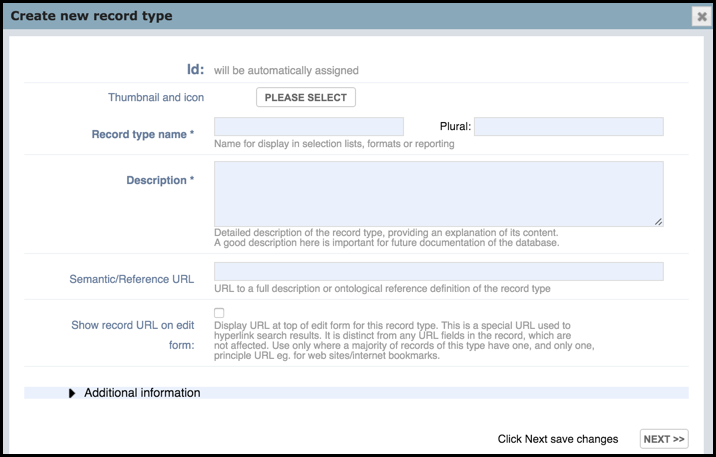This screenshot has height=457, width=716.
Task: Click the NEXT >> button
Action: coord(664,439)
